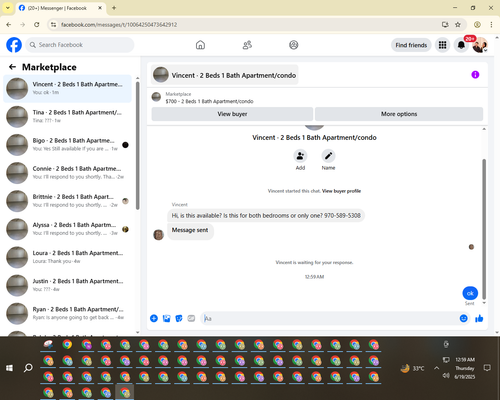Click the Facebook logo
The image size is (500, 400).
coord(14,45)
